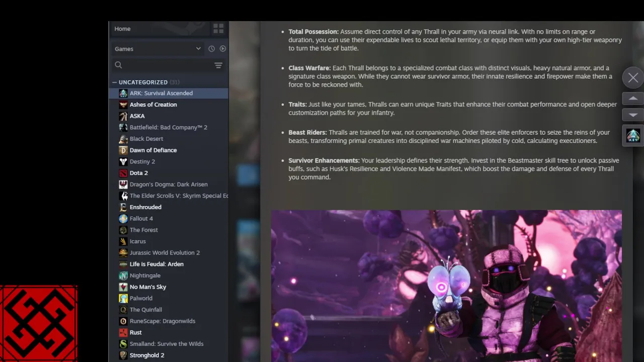This screenshot has height=362, width=644.
Task: Click the "Traits:" bold heading
Action: click(x=297, y=105)
